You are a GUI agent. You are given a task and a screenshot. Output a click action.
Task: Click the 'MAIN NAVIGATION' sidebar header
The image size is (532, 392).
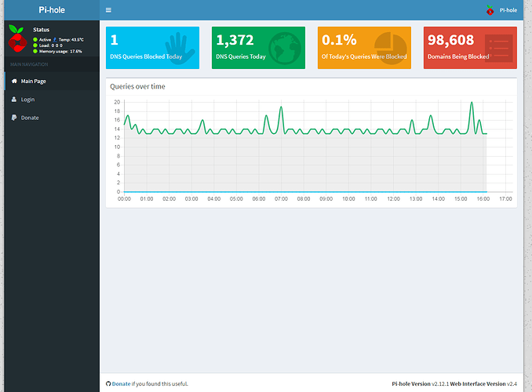tap(29, 64)
